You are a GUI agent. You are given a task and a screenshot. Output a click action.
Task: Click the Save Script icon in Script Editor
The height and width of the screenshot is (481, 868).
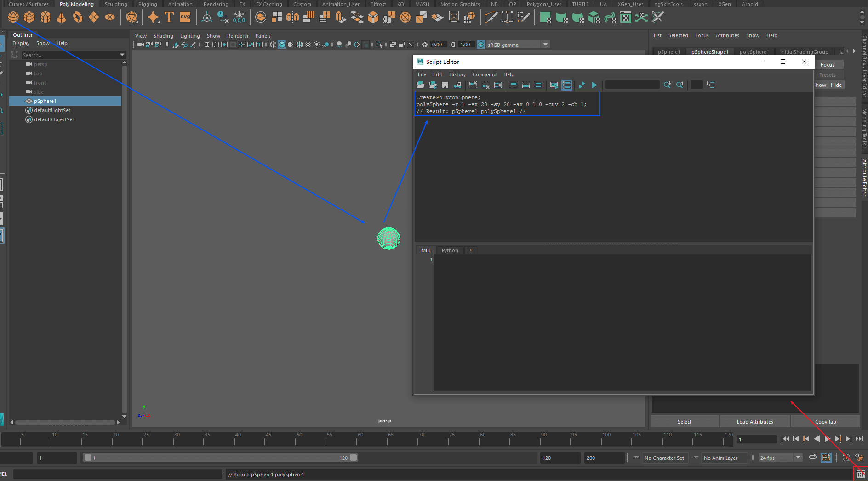[445, 85]
